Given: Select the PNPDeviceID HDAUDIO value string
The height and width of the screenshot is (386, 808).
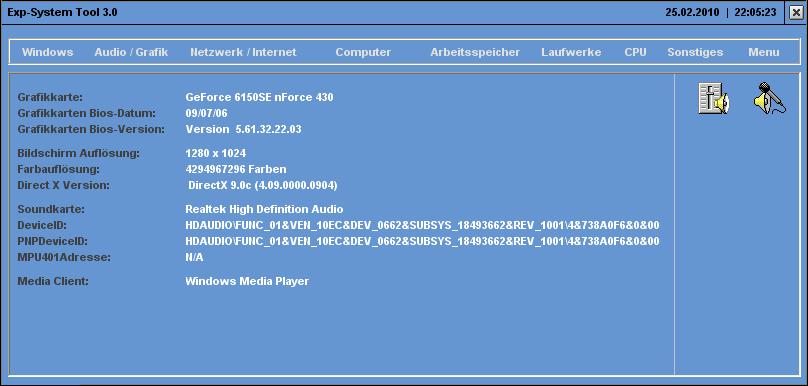Looking at the screenshot, I should [x=422, y=241].
